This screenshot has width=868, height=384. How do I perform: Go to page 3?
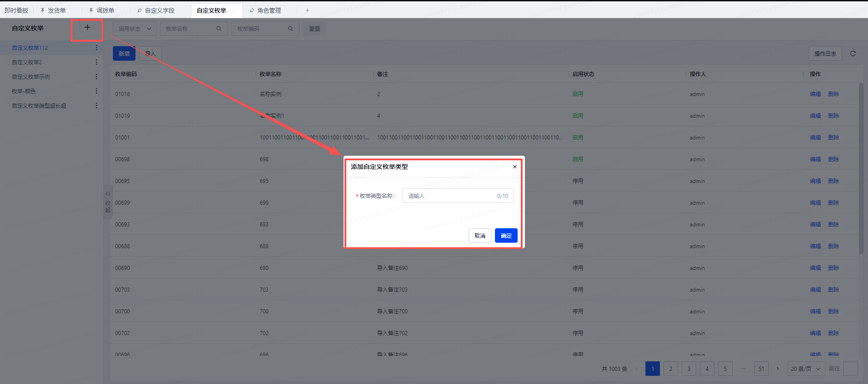[689, 369]
